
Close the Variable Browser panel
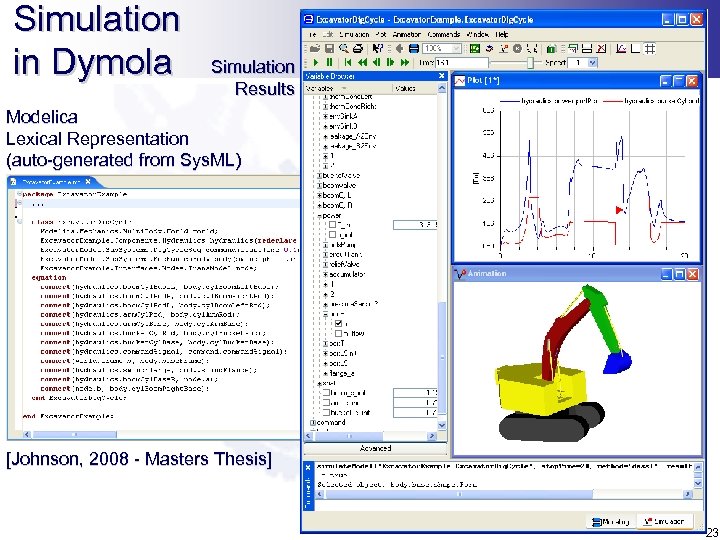pyautogui.click(x=442, y=76)
